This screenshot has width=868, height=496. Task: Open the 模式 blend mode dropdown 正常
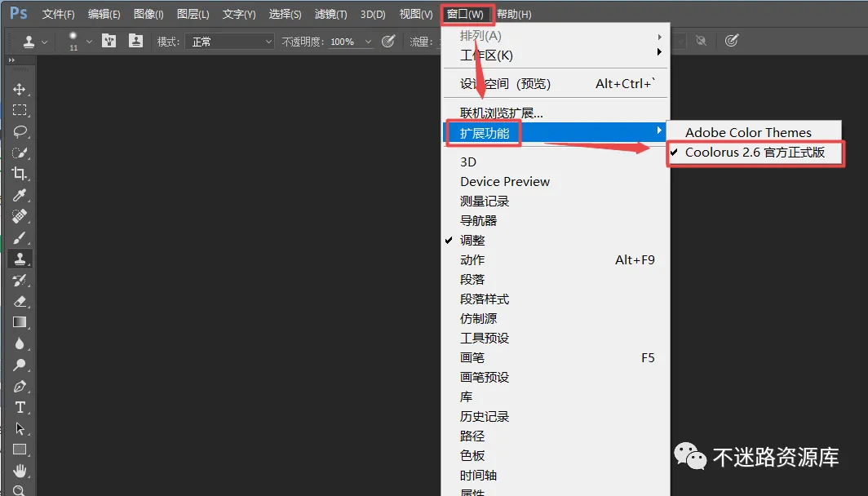point(230,42)
